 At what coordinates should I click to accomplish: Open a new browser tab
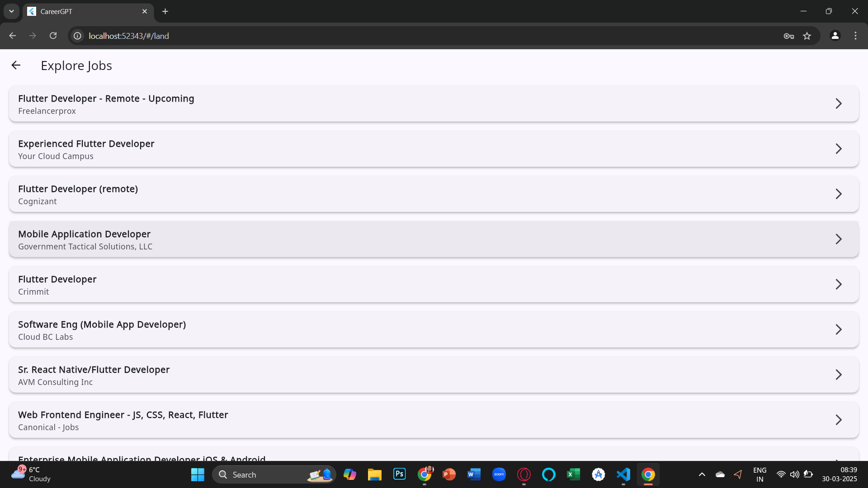(165, 11)
